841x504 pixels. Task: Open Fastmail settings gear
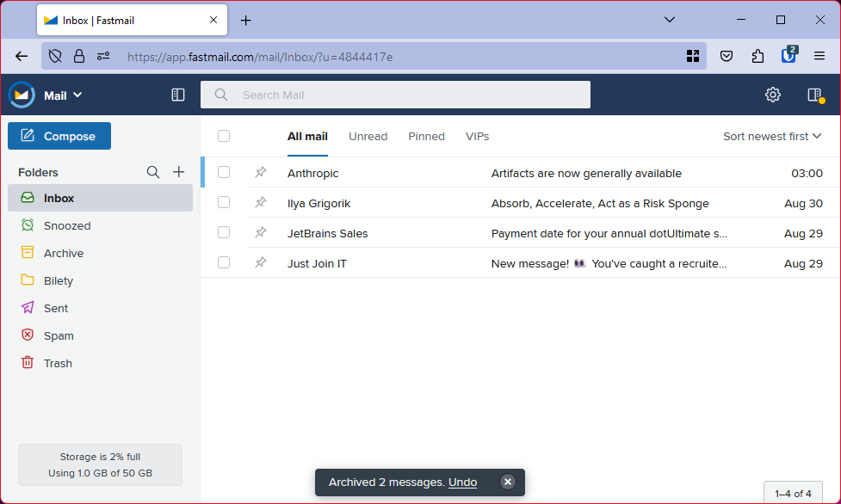772,95
